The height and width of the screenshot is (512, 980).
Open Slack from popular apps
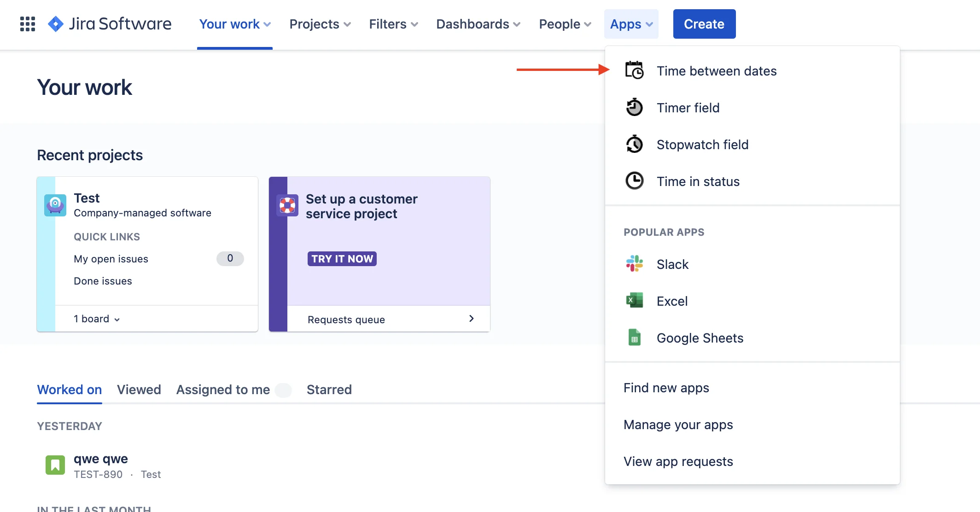[x=752, y=264]
